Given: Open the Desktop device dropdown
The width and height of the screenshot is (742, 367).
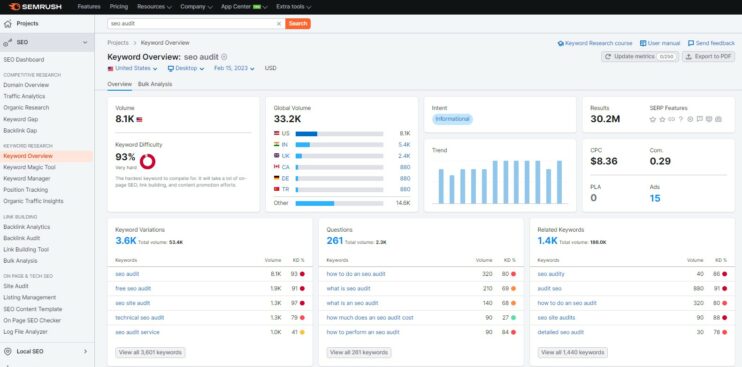Looking at the screenshot, I should (186, 68).
